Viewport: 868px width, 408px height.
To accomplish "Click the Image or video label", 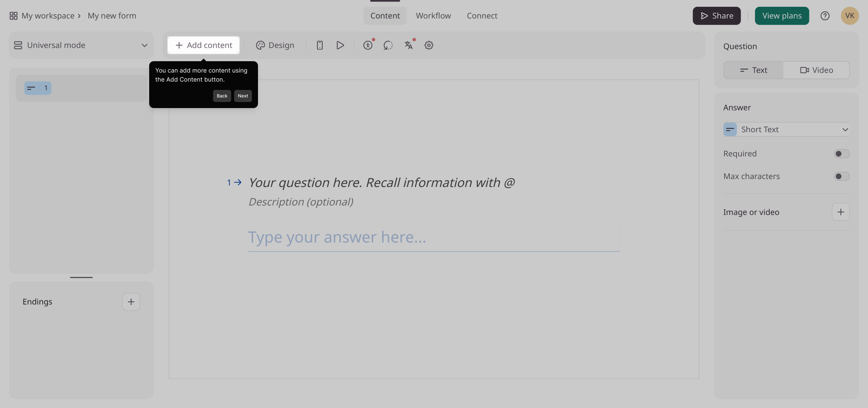I will (x=751, y=212).
